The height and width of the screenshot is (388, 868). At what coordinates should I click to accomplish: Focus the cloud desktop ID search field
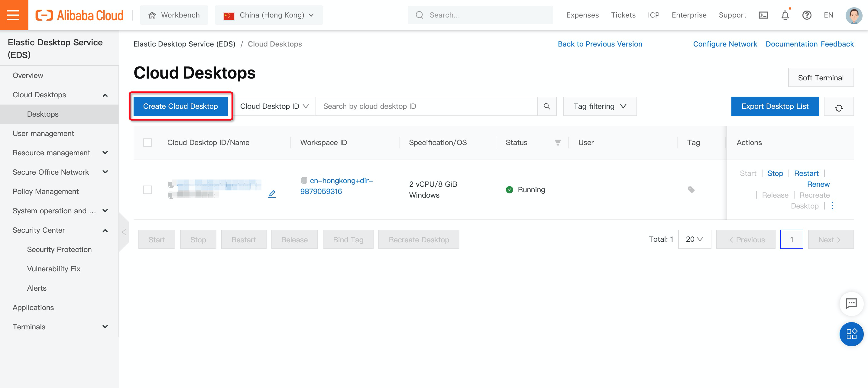[x=426, y=106]
